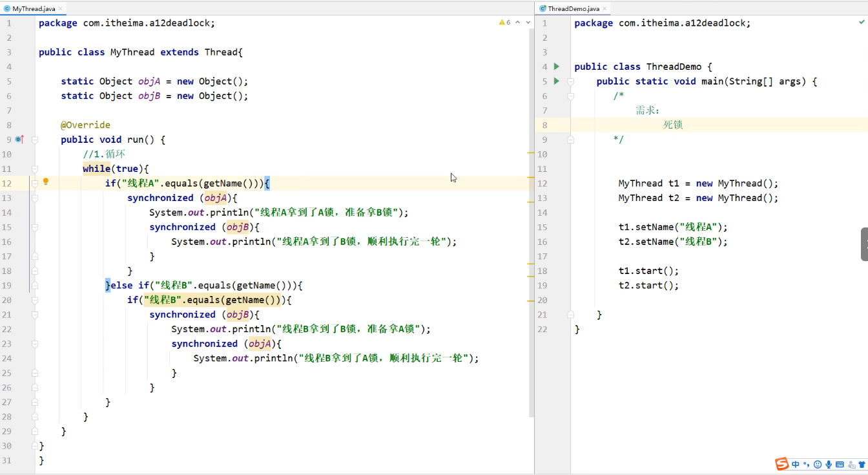Switch to the ThreadDemo.java tab
Viewport: 868px width, 475px height.
pos(573,8)
